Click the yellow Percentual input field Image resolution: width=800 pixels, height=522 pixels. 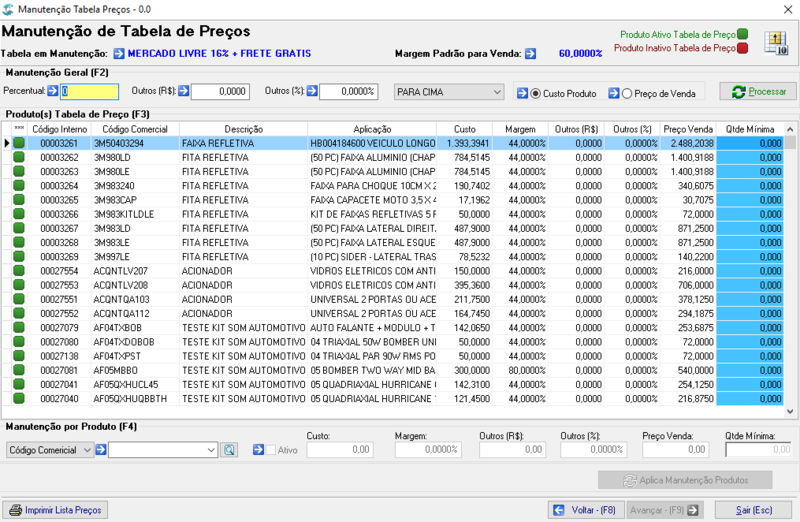(89, 92)
